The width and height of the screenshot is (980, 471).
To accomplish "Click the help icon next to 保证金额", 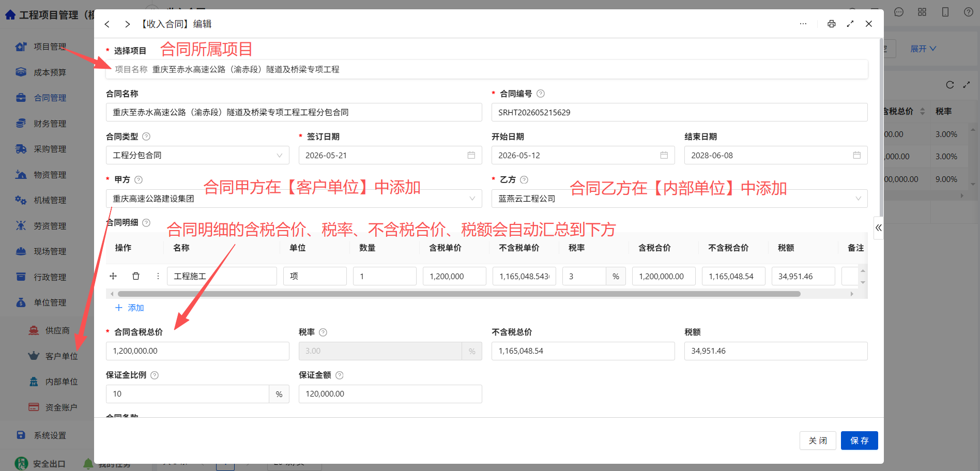I will 340,375.
